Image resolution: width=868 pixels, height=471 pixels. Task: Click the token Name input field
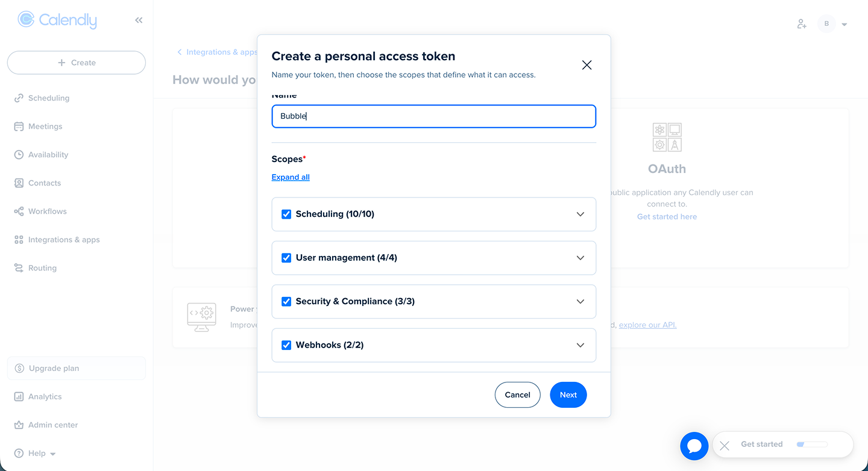[x=434, y=116]
